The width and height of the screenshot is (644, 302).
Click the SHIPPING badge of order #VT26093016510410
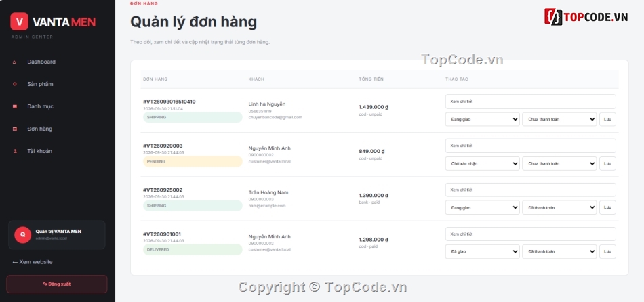(x=193, y=117)
